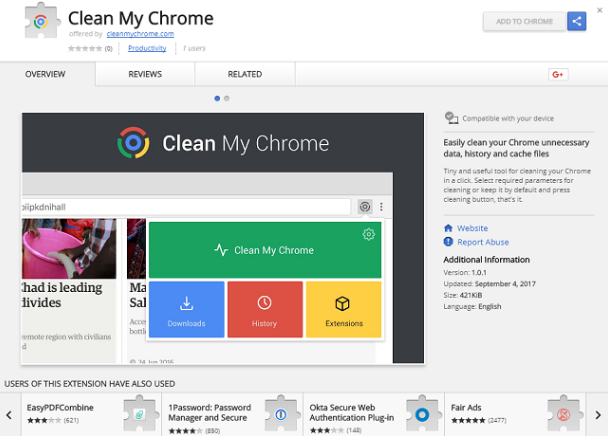
Task: Show next related extensions with right arrow
Action: 598,415
